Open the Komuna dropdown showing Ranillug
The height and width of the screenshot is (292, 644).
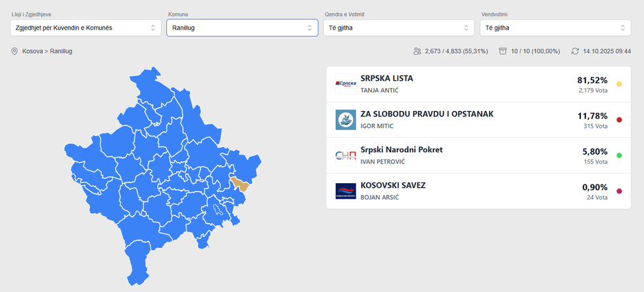pyautogui.click(x=242, y=28)
